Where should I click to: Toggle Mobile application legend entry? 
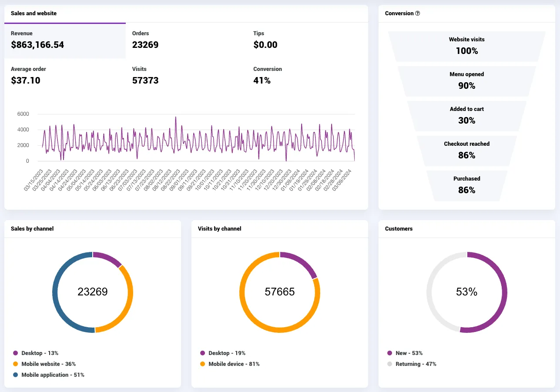coord(49,375)
